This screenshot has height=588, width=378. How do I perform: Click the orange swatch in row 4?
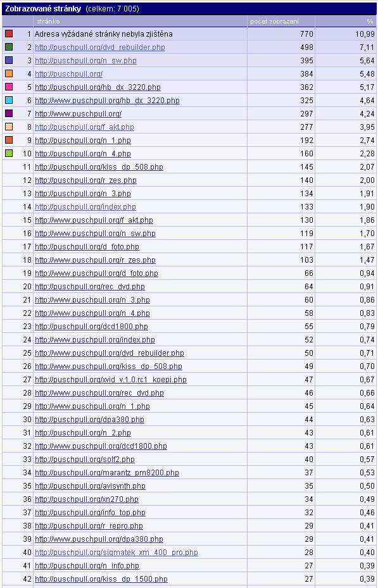pos(9,73)
